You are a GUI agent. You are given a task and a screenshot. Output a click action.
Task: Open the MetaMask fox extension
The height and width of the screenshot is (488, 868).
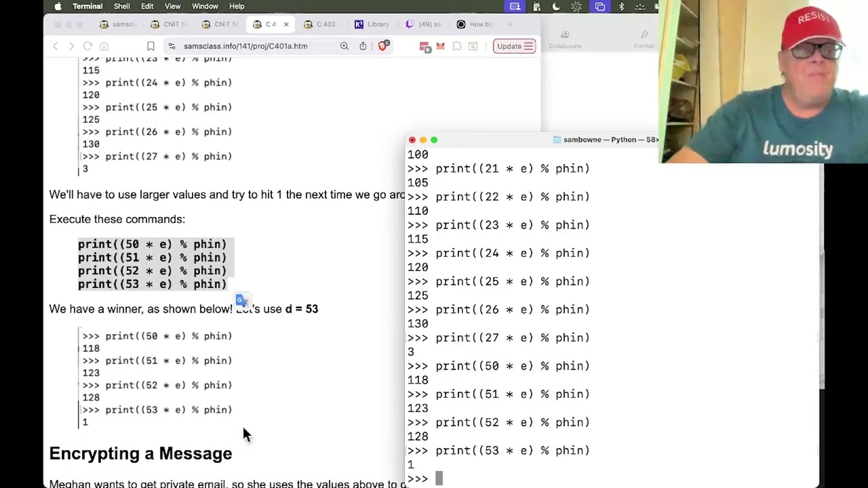coord(440,46)
